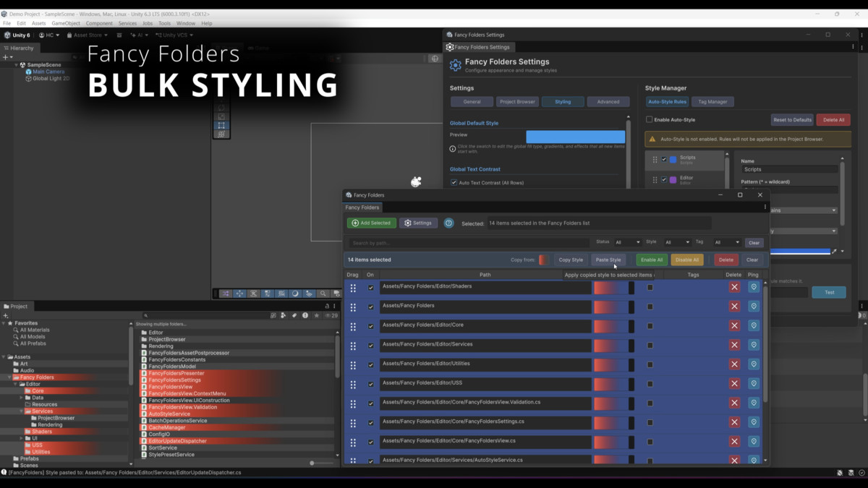Click the red Delete All button
868x488 pixels.
[x=833, y=119]
